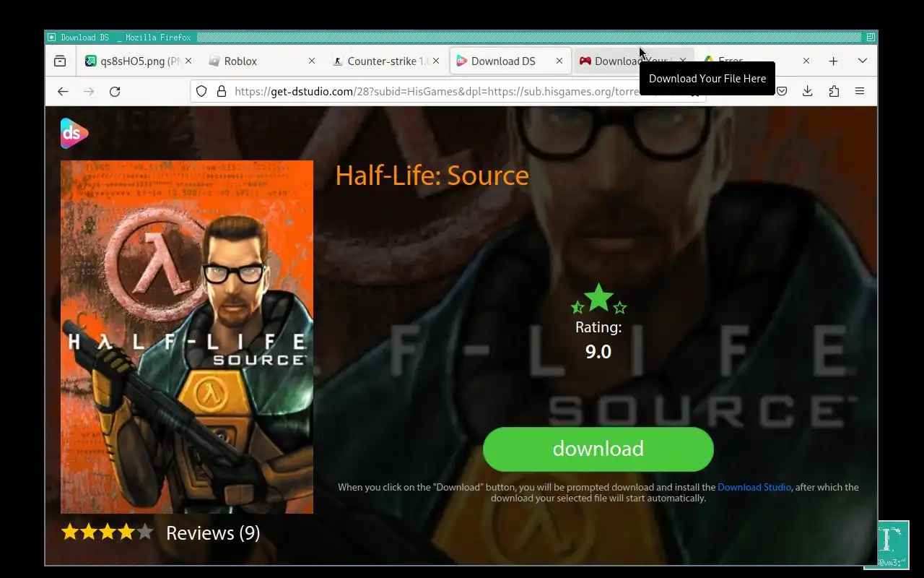
Task: Click the 9.0 rating value
Action: pyautogui.click(x=598, y=352)
